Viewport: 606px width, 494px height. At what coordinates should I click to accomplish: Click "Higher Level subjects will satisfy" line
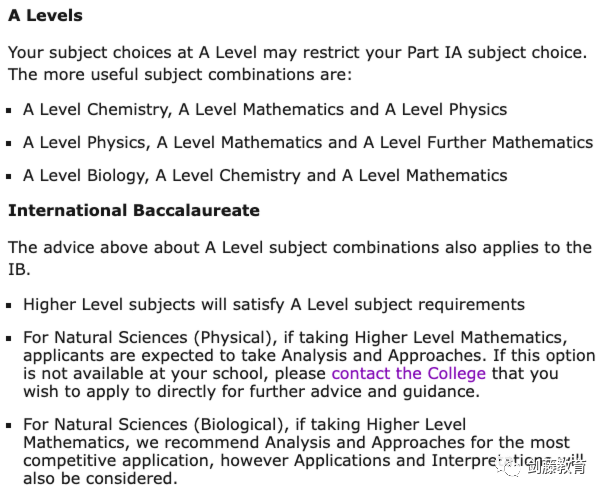click(x=273, y=304)
